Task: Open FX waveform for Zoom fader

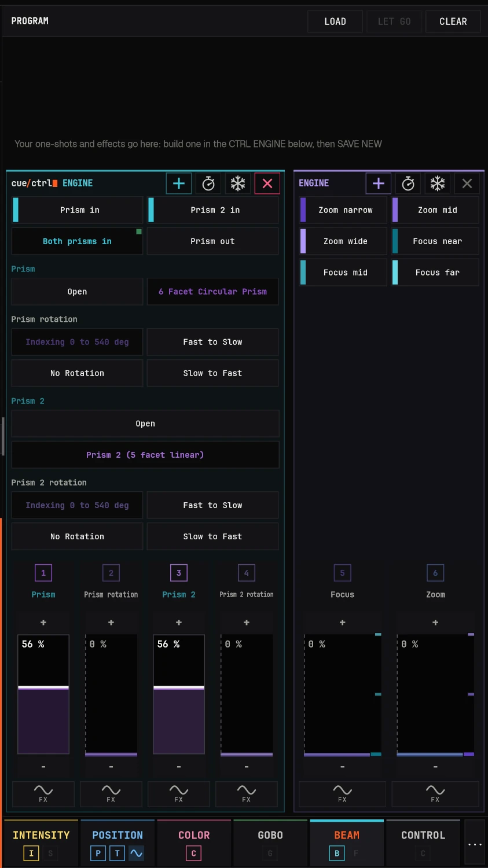Action: [435, 794]
